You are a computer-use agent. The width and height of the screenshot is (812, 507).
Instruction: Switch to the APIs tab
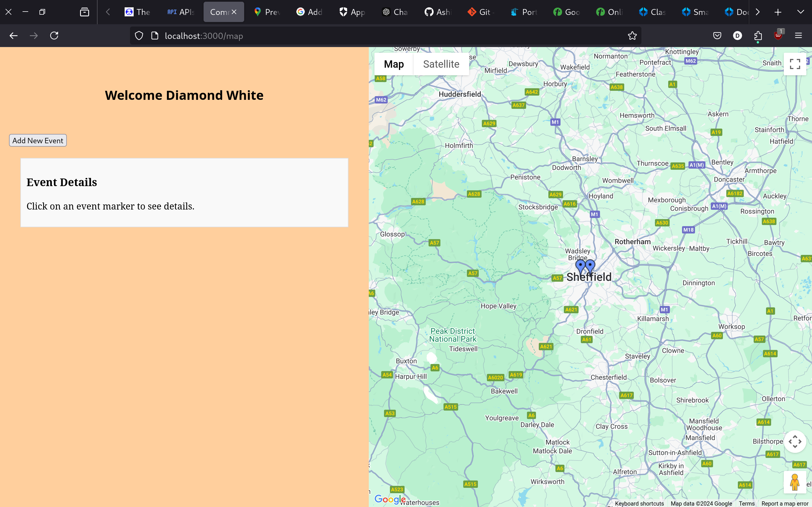click(x=181, y=12)
